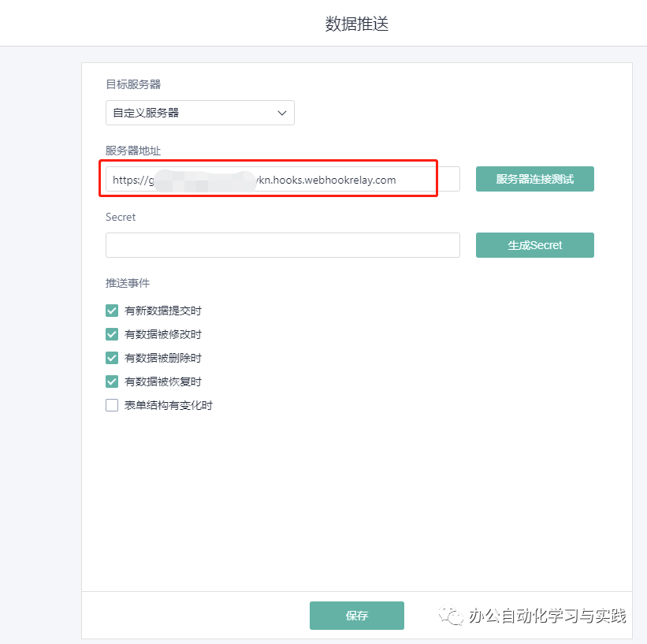
Task: Click the 服务器连接测试 button
Action: tap(534, 179)
